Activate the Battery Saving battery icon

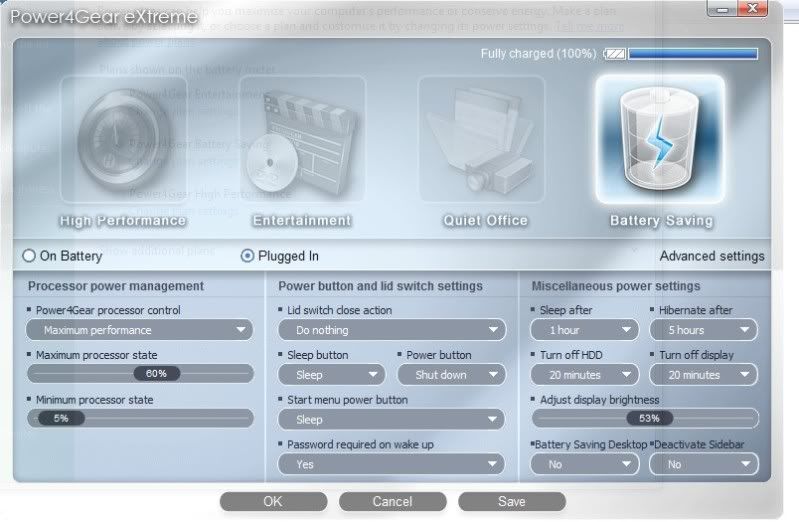660,139
